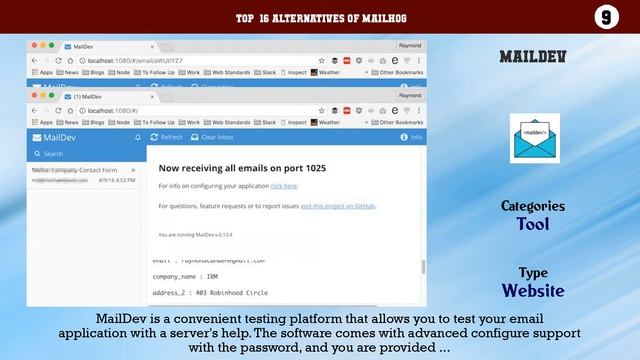Open Web Standards folder in front window
Screen dimensions: 640x360
click(x=227, y=122)
